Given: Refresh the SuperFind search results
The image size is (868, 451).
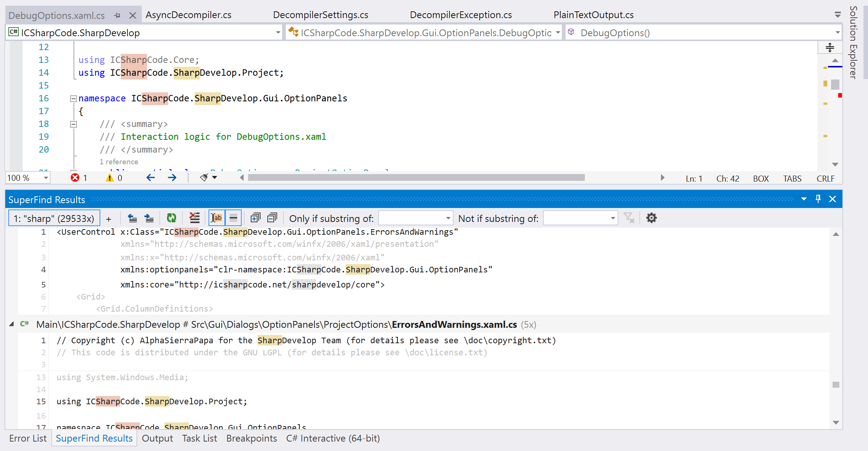Looking at the screenshot, I should tap(172, 218).
